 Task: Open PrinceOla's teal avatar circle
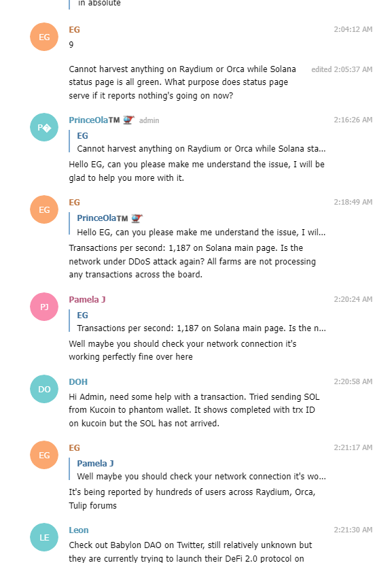pos(44,127)
